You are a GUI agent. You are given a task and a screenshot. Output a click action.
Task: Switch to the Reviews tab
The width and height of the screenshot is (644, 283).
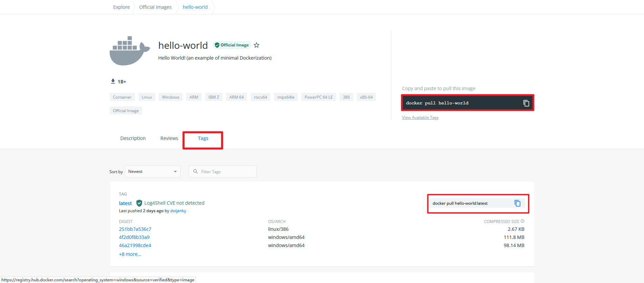[169, 138]
